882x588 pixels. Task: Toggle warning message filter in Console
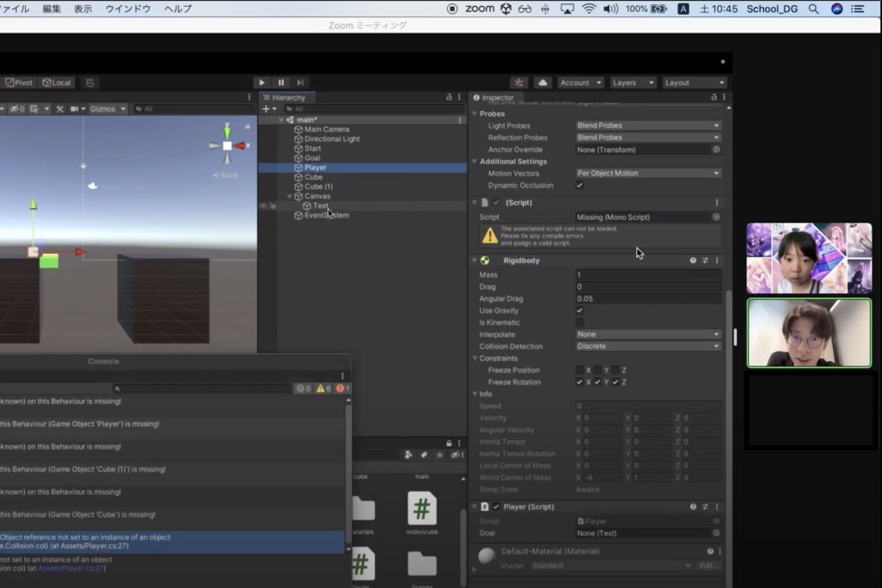click(322, 389)
